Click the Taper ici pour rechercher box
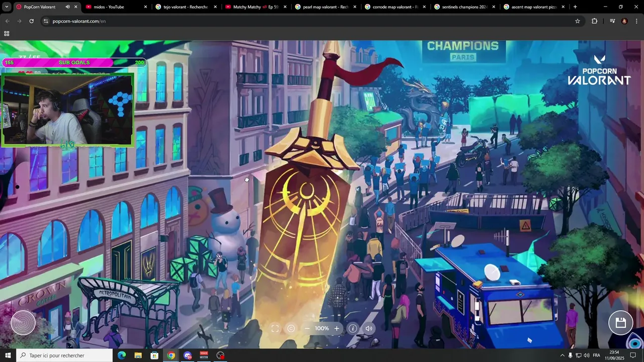Viewport: 644px width, 362px height. pos(64,355)
